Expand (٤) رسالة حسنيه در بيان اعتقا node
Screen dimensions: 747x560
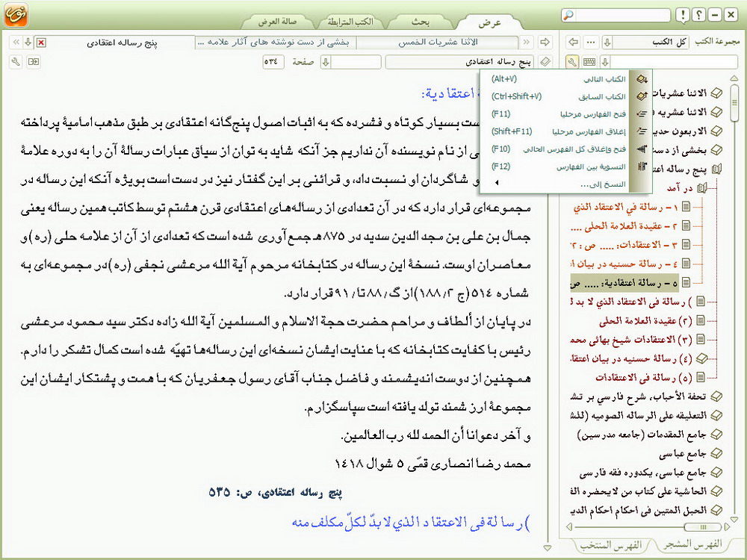tap(701, 358)
